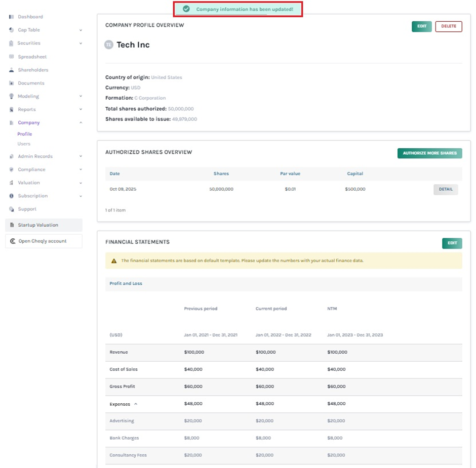Click the Tech Inc company avatar

[x=109, y=45]
